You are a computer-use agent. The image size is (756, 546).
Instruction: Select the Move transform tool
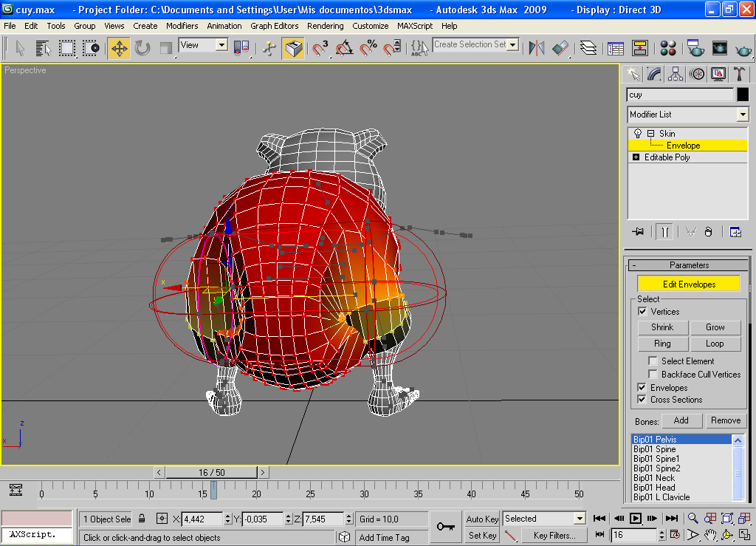point(119,49)
